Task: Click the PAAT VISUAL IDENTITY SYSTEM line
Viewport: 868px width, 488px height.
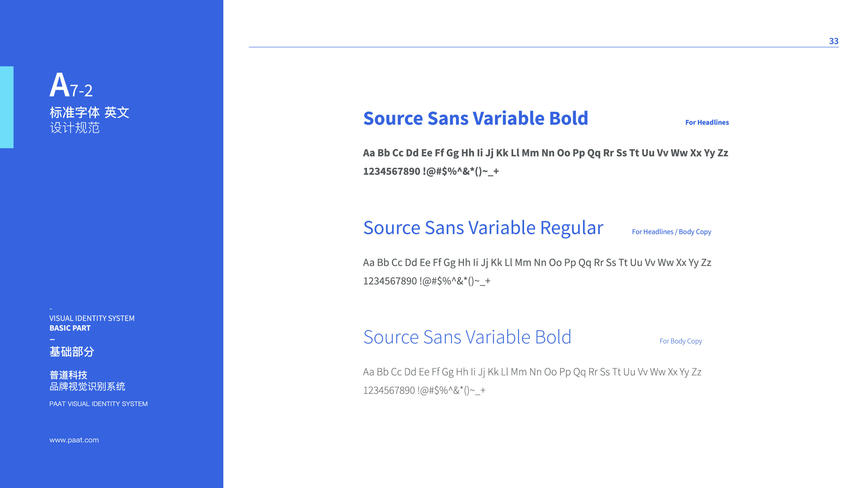Action: (x=98, y=404)
